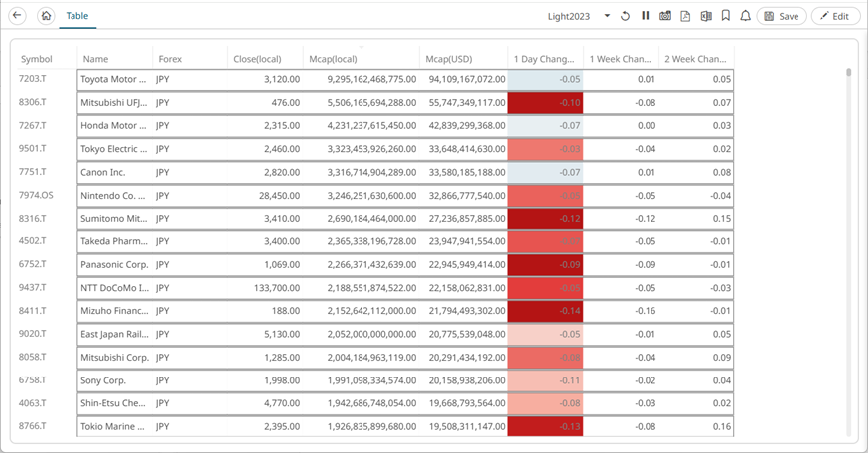868x453 pixels.
Task: Select Mitsubishi UFJ's dark red -0.10 cell
Action: click(x=545, y=102)
